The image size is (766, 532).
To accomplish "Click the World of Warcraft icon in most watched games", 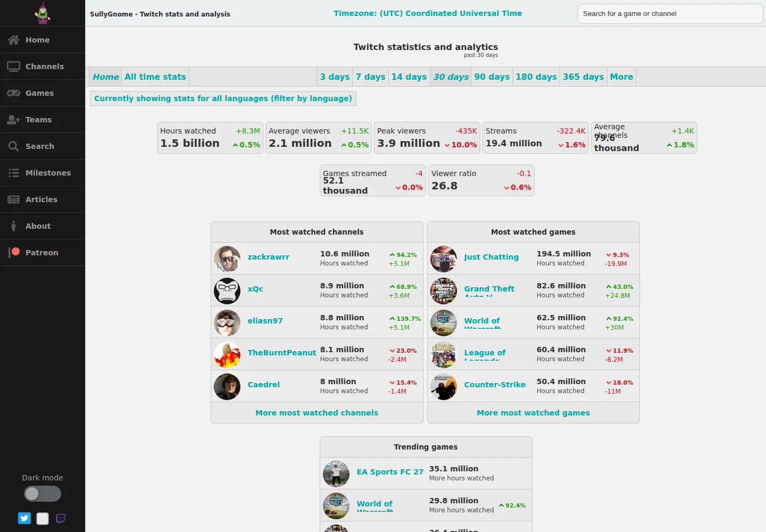I will coord(444,323).
